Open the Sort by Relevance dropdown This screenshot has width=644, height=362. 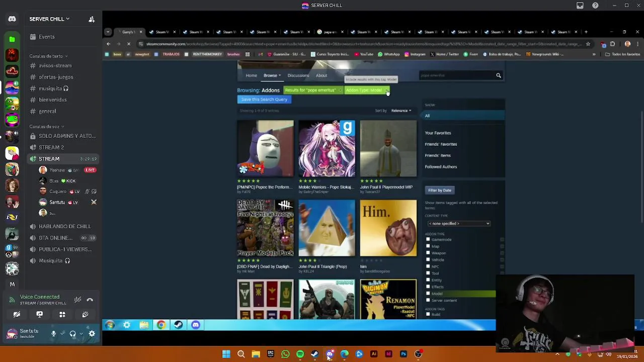point(401,111)
